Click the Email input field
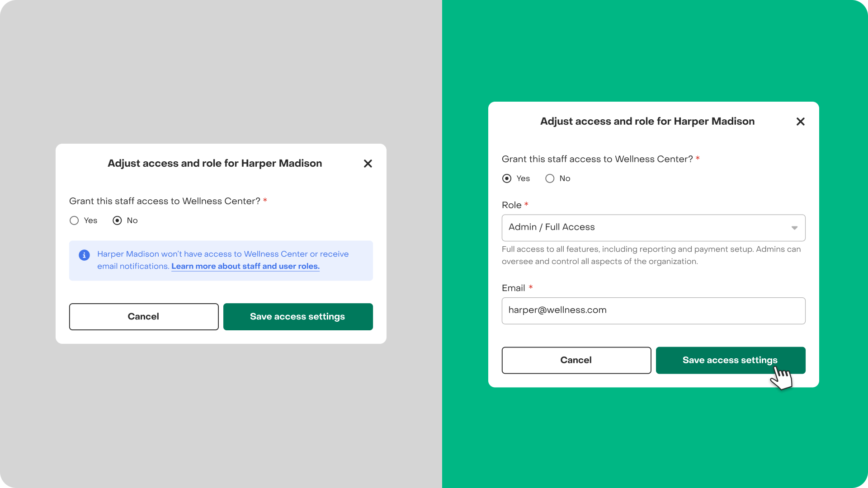868x488 pixels. [x=653, y=310]
